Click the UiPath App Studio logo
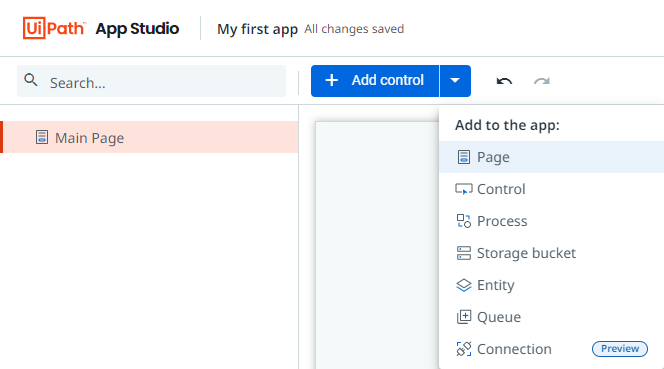The height and width of the screenshot is (369, 664). (x=101, y=28)
